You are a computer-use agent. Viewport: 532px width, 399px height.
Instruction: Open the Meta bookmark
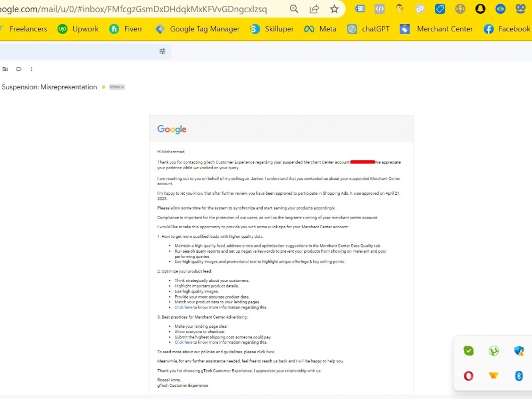point(320,29)
